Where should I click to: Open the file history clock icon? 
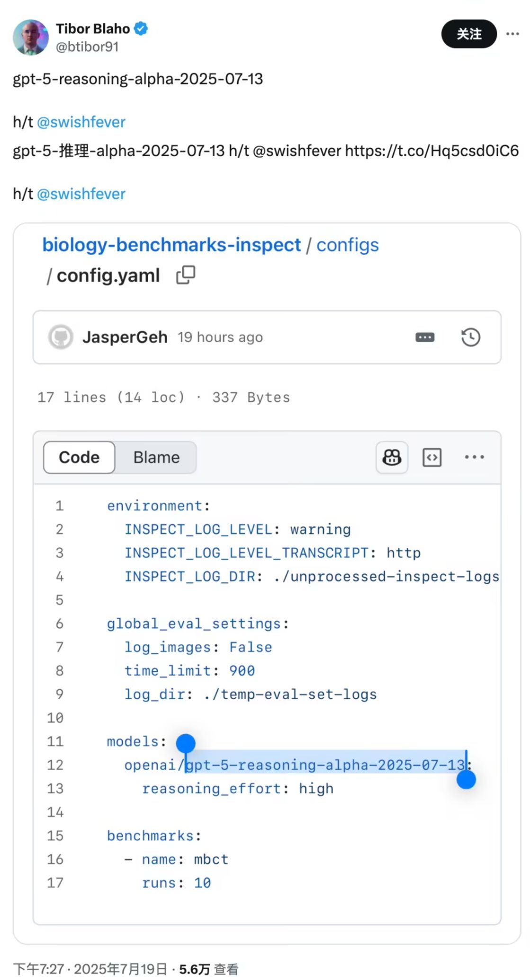coord(470,338)
